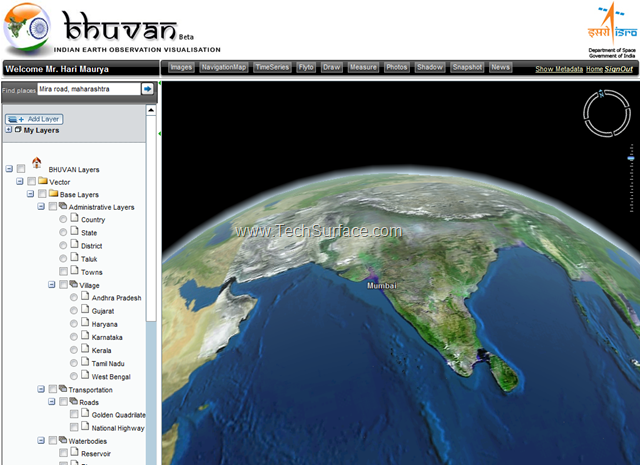Click the Base Layers folder icon
The image size is (640, 465).
click(54, 194)
